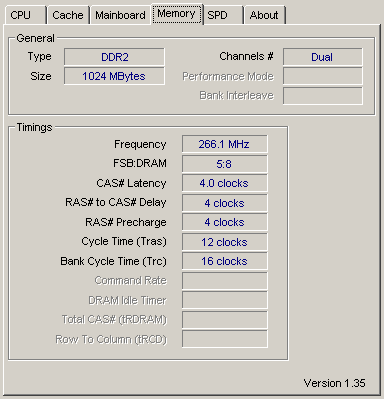Viewport: 384px width, 399px height.
Task: Click the greyed Bank Interleave label
Action: click(x=237, y=95)
